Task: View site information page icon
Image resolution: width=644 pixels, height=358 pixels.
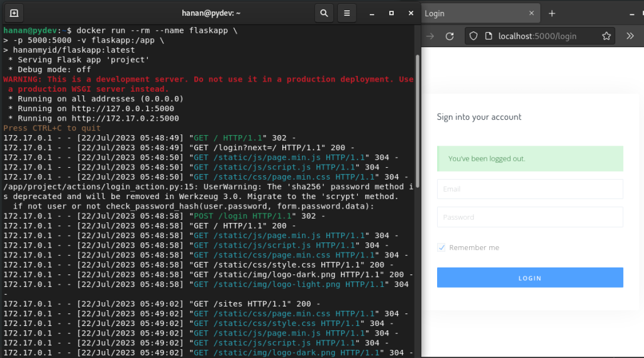Action: pyautogui.click(x=488, y=36)
